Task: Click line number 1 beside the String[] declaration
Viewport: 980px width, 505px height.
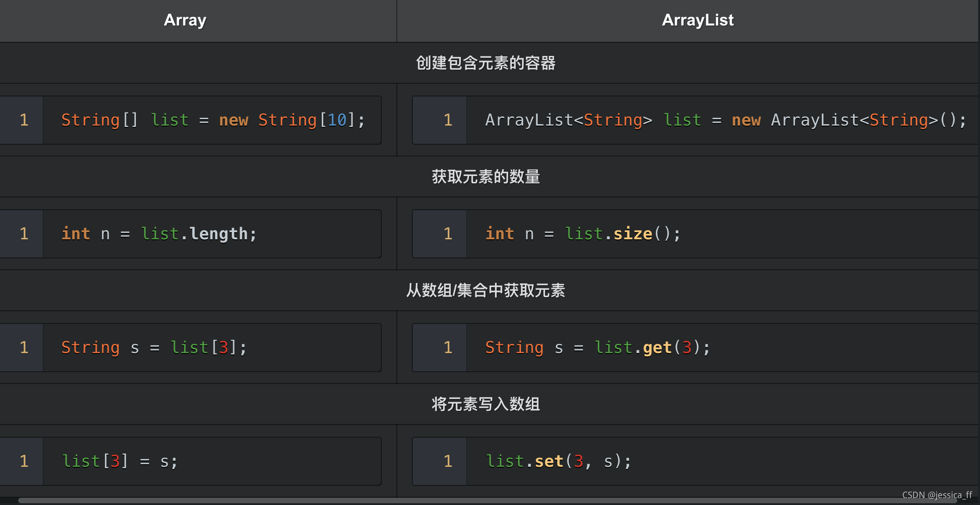Action: [x=24, y=120]
